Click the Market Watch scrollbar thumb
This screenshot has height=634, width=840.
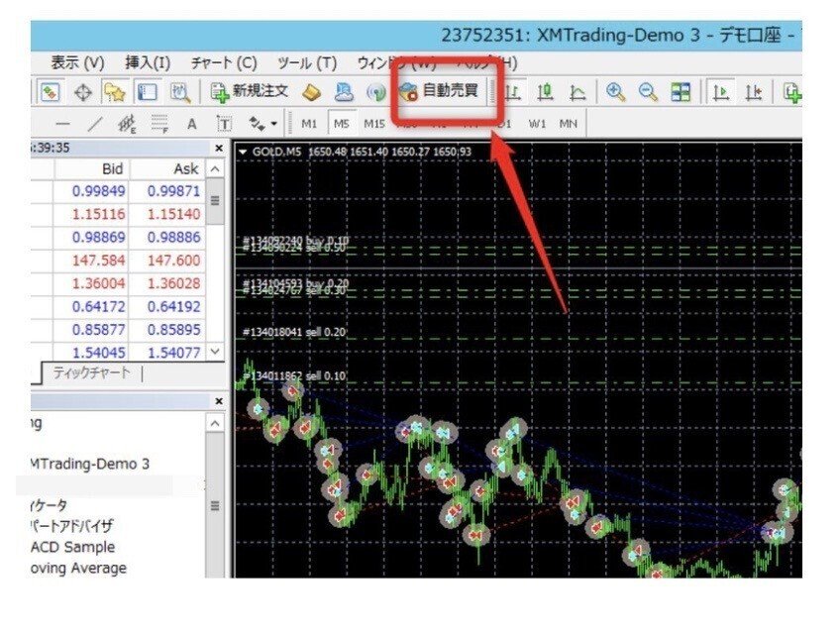click(215, 201)
